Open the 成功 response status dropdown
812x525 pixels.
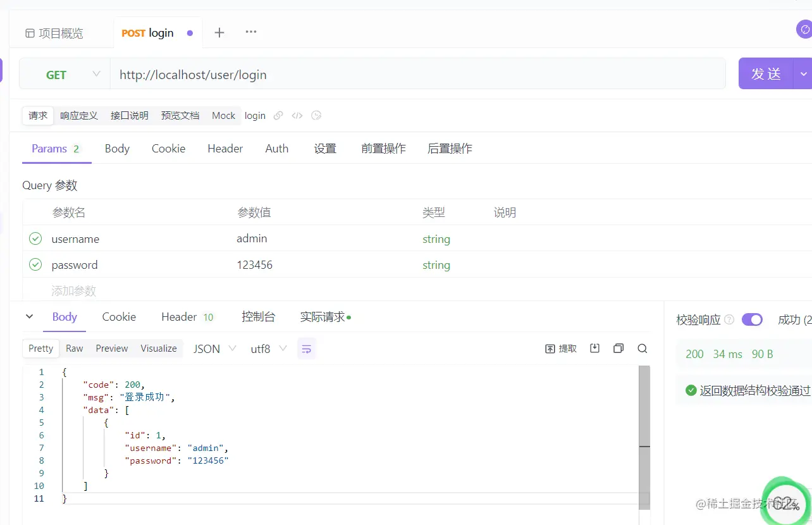[x=795, y=320]
